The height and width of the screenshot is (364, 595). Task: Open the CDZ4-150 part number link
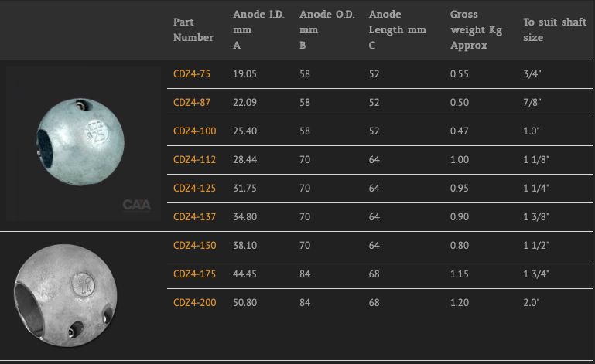(195, 246)
